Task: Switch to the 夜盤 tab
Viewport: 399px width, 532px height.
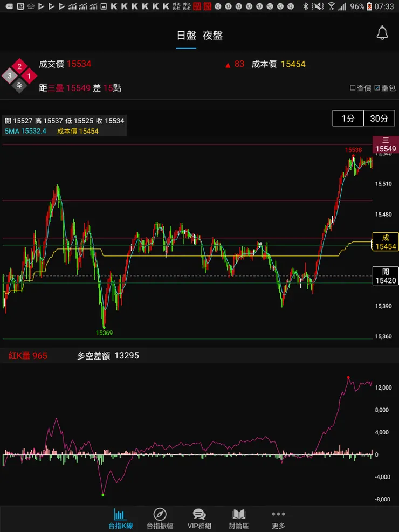Action: coord(212,36)
